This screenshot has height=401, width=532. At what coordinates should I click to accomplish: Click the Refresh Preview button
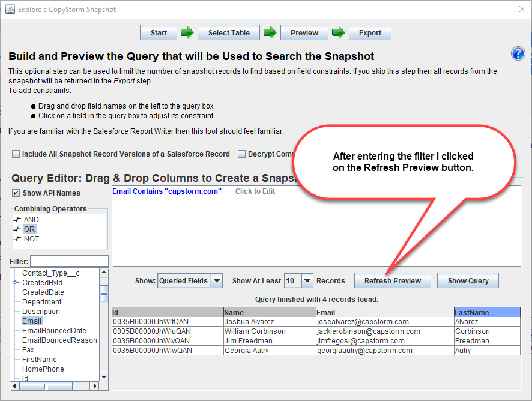pos(393,280)
